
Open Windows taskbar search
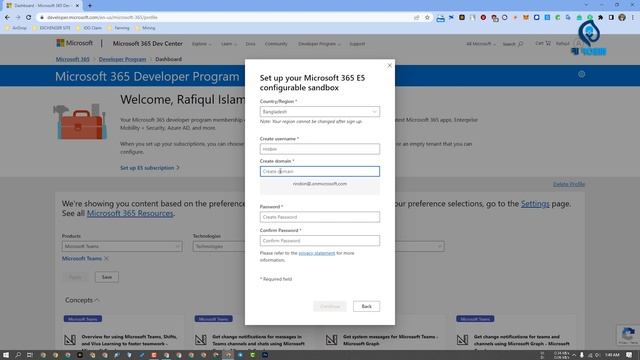pos(18,355)
